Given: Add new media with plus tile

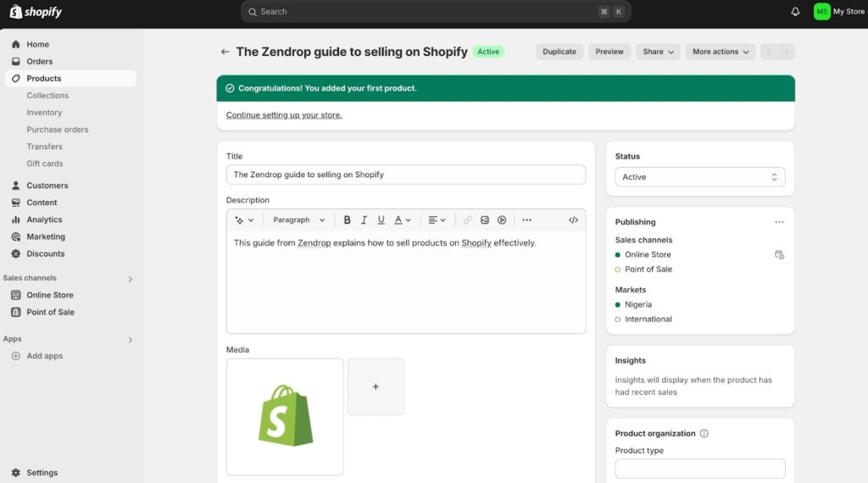Looking at the screenshot, I should 376,386.
